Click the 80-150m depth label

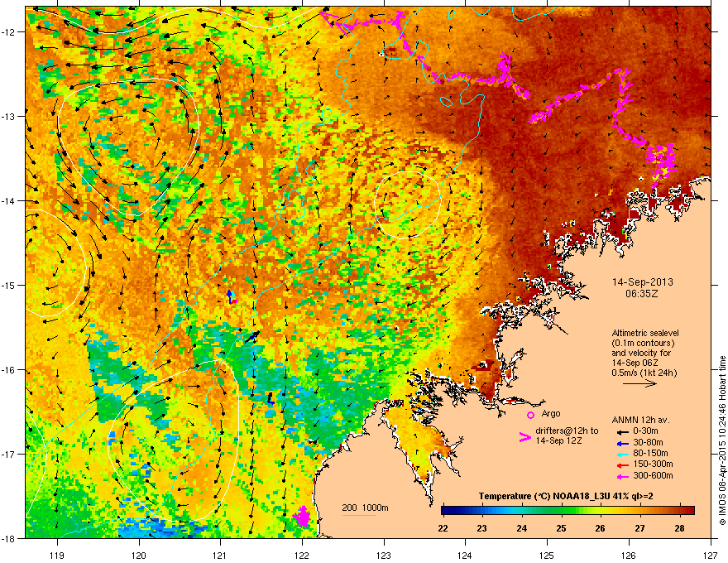(650, 454)
